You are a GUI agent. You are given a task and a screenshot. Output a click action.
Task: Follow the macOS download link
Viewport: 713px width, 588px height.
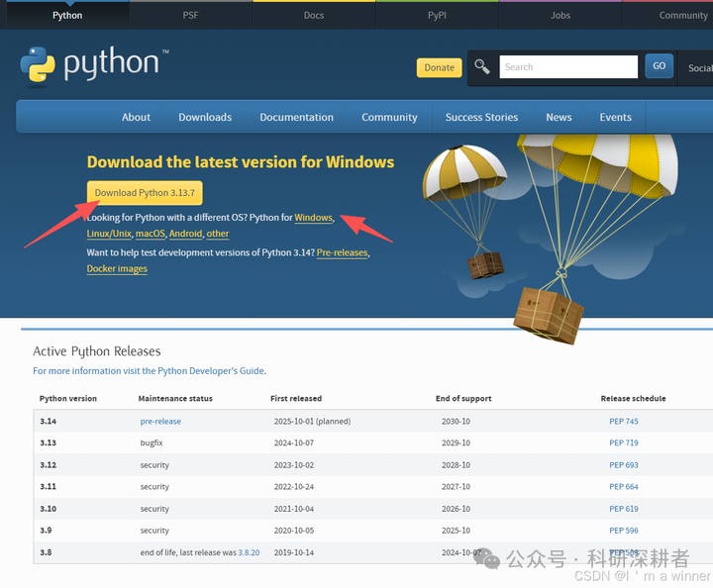point(151,234)
